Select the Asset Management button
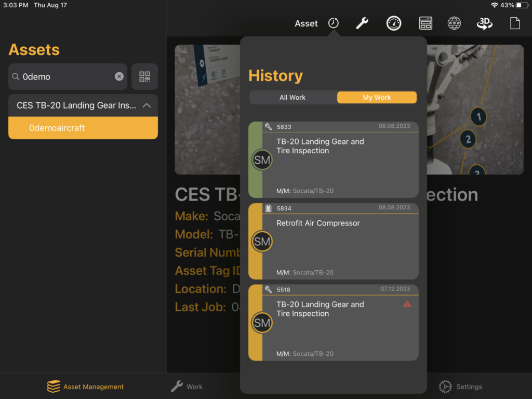 pyautogui.click(x=85, y=387)
